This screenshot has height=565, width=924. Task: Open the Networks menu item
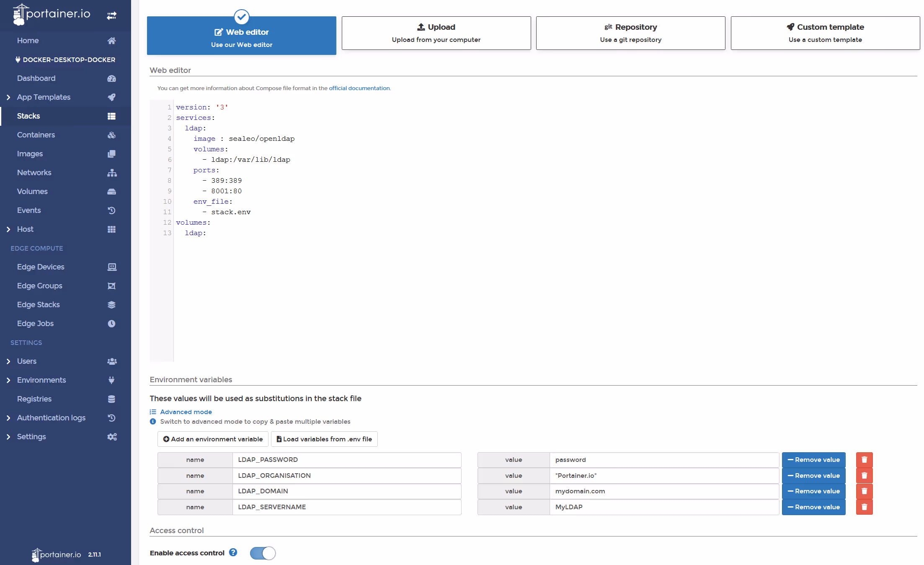(x=65, y=173)
